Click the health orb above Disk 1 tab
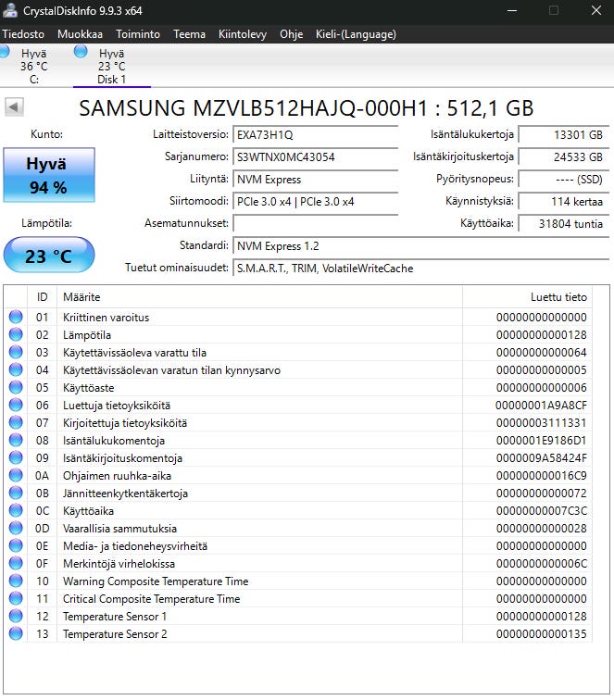The height and width of the screenshot is (700, 614). pos(81,51)
